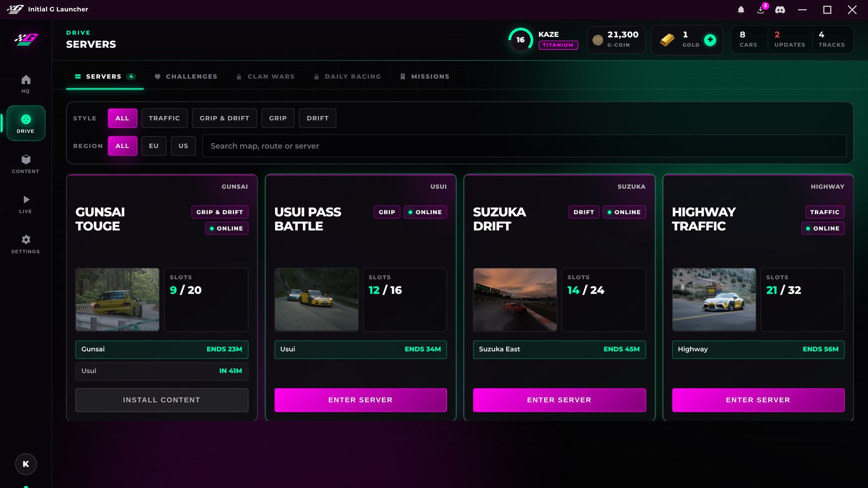Click the K avatar in sidebar
Screen dimensions: 868x488
pos(25,464)
